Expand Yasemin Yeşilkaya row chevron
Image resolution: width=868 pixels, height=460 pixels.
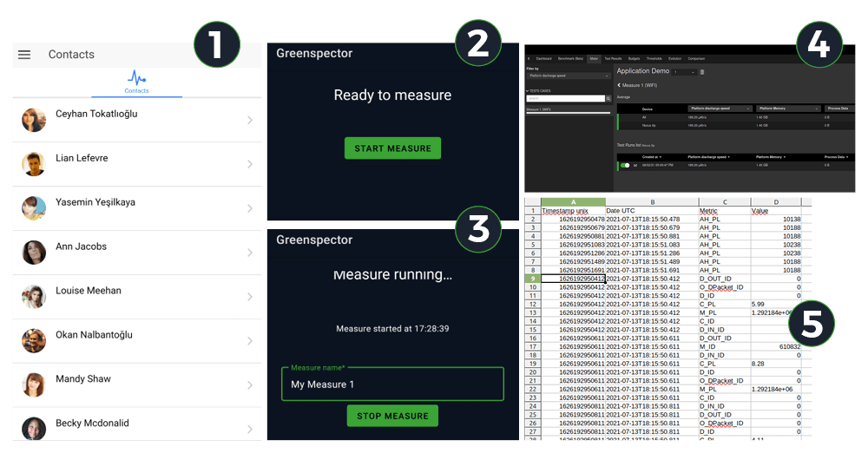coord(250,208)
